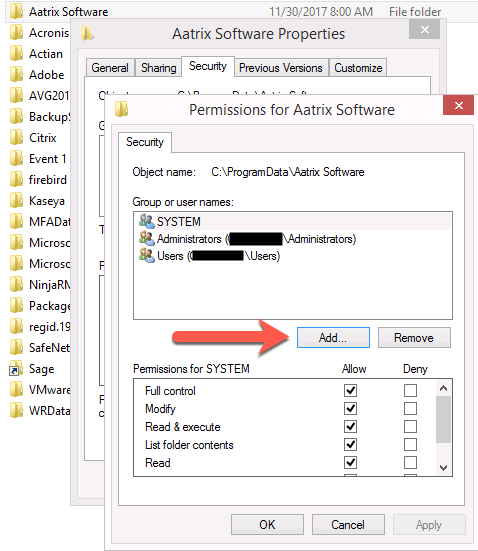Click the Citrix folder icon
The height and width of the screenshot is (551, 478).
[x=17, y=138]
